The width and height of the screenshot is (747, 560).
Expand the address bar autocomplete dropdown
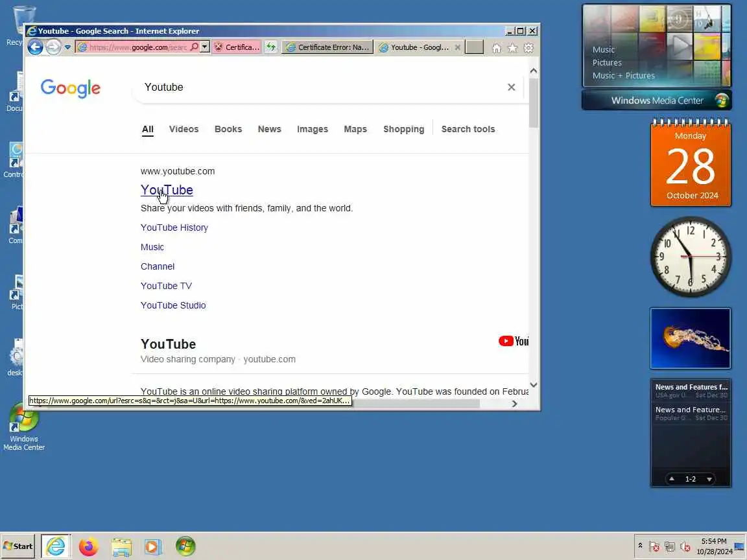205,47
